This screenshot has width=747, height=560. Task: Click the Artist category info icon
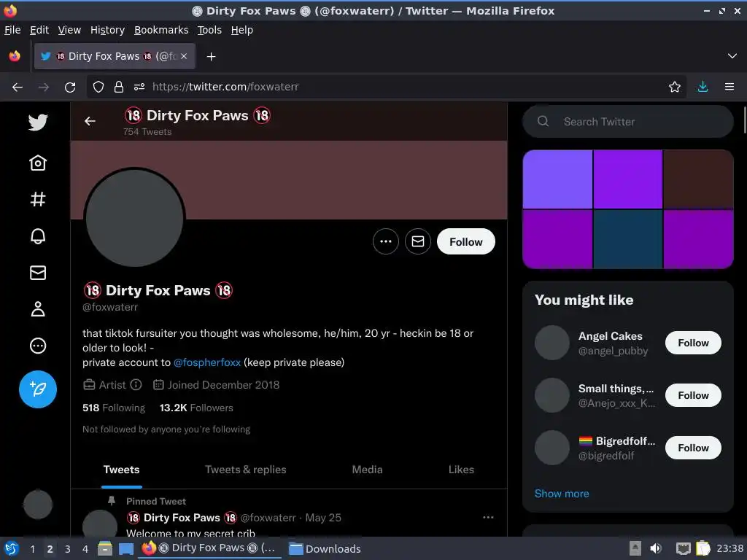(x=136, y=385)
